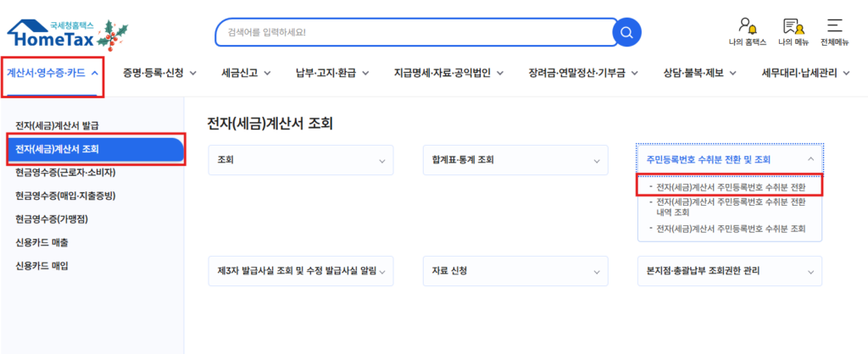Screen dimensions: 868x354
Task: Open 전자(세금)계산서 주민등록번호 수취분 전환 link
Action: click(729, 186)
